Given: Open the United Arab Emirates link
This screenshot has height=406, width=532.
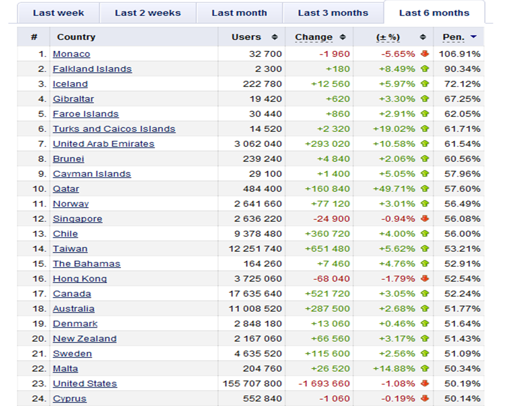Looking at the screenshot, I should pyautogui.click(x=103, y=144).
